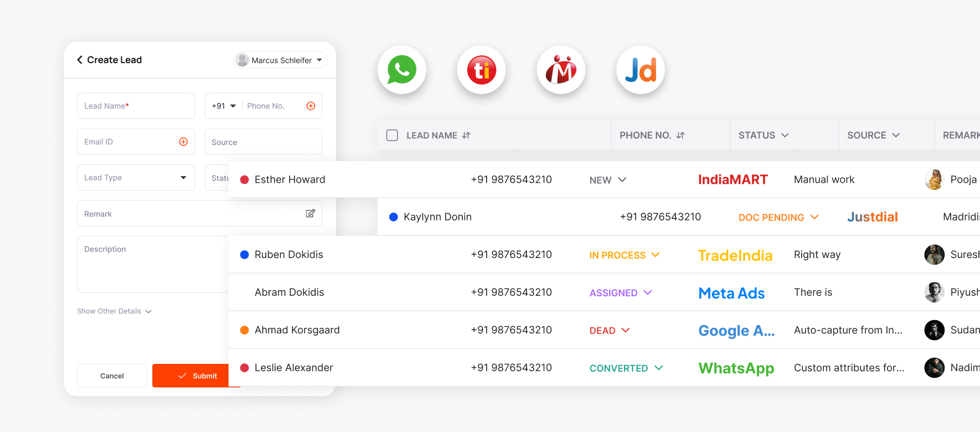Click the Meta Ads source label
The image size is (980, 432).
coord(731,292)
